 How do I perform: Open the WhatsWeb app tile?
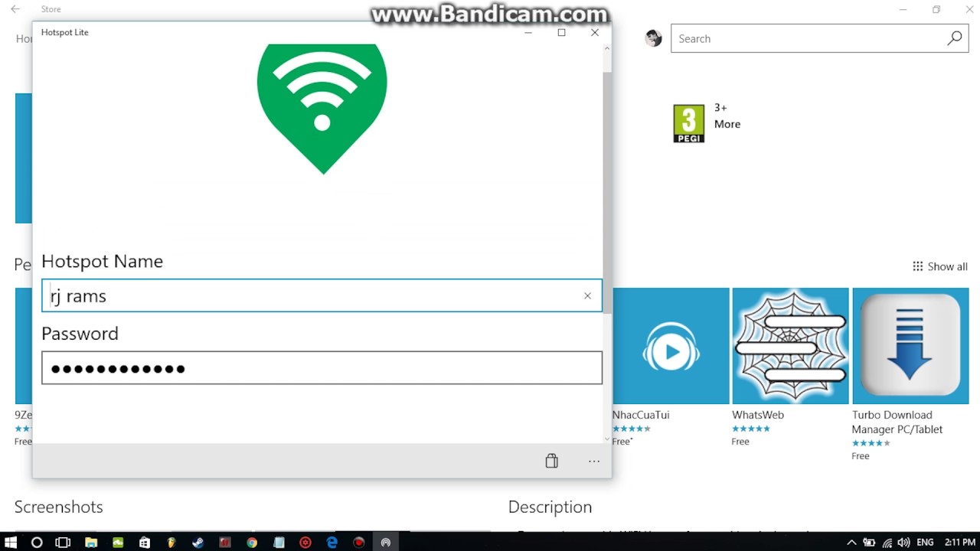[x=790, y=346]
